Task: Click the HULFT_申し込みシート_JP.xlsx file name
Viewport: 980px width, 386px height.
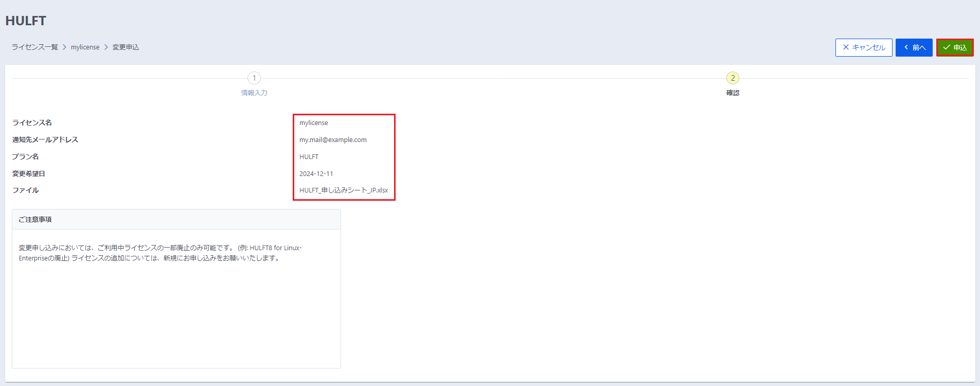Action: tap(344, 190)
